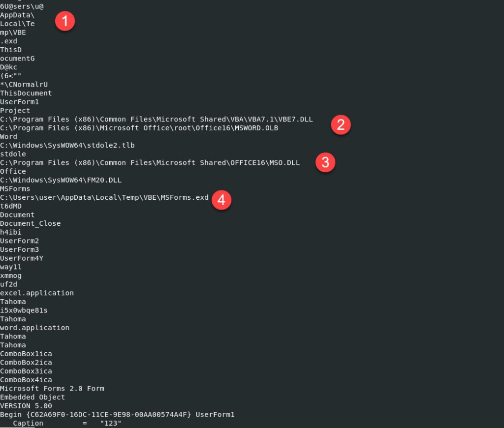Image resolution: width=504 pixels, height=428 pixels.
Task: Select the VBE7.DLL file path line
Action: (157, 120)
